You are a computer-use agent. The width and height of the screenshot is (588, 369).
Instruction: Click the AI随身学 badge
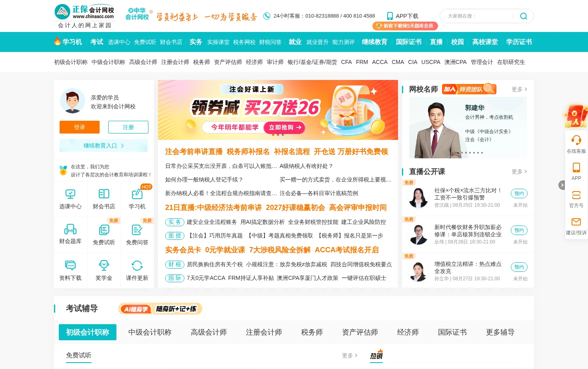(x=160, y=309)
